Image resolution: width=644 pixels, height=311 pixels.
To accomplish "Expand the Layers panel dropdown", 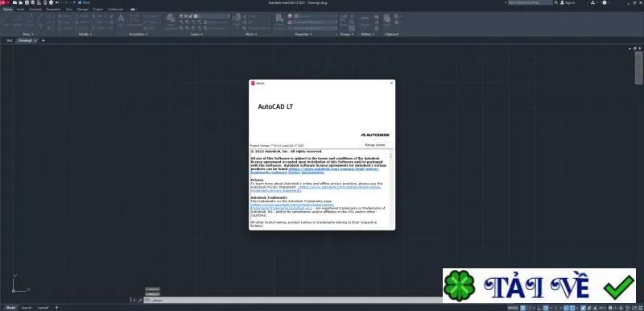I will (196, 34).
